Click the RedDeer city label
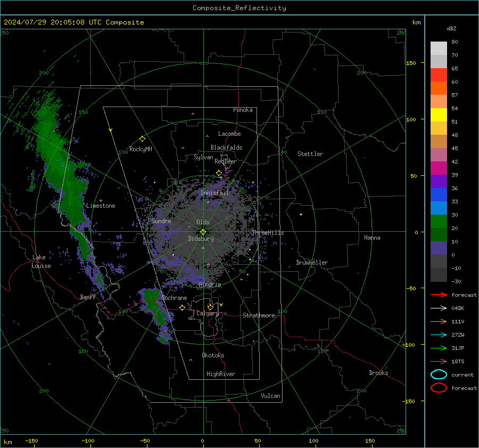This screenshot has width=479, height=448. [226, 161]
